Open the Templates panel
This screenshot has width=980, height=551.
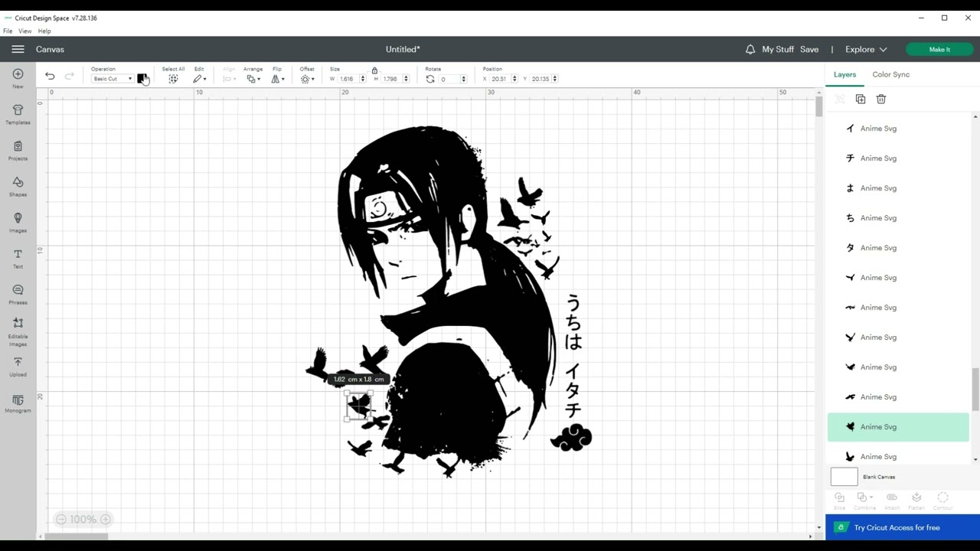click(18, 114)
